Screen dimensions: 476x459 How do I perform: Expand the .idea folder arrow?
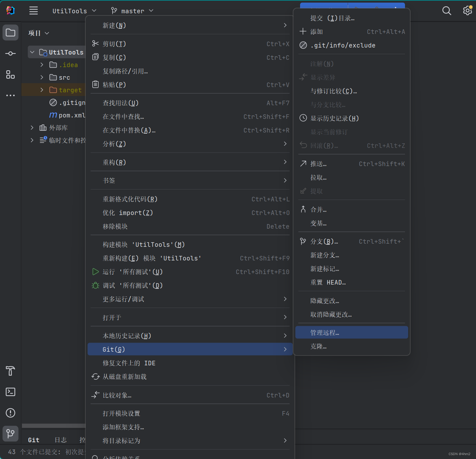click(x=42, y=65)
